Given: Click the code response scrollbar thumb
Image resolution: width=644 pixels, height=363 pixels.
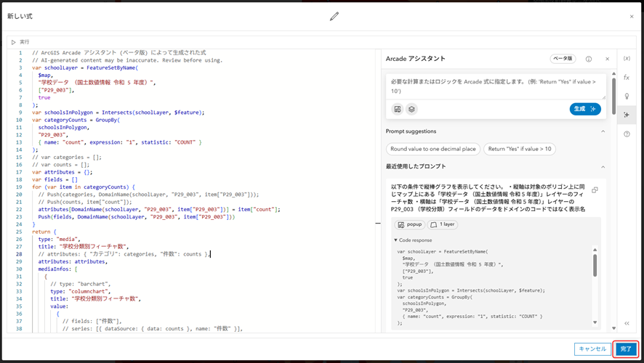Looking at the screenshot, I should 595,266.
